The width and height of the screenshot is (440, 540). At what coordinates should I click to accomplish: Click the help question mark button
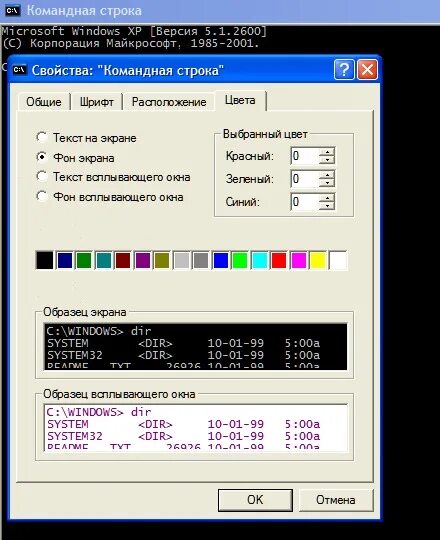(x=344, y=70)
